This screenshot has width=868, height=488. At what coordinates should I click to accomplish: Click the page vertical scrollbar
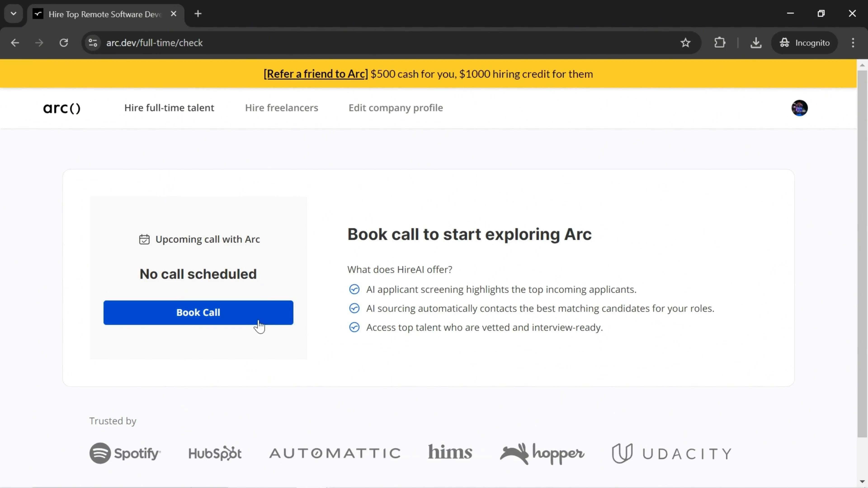coord(862,253)
